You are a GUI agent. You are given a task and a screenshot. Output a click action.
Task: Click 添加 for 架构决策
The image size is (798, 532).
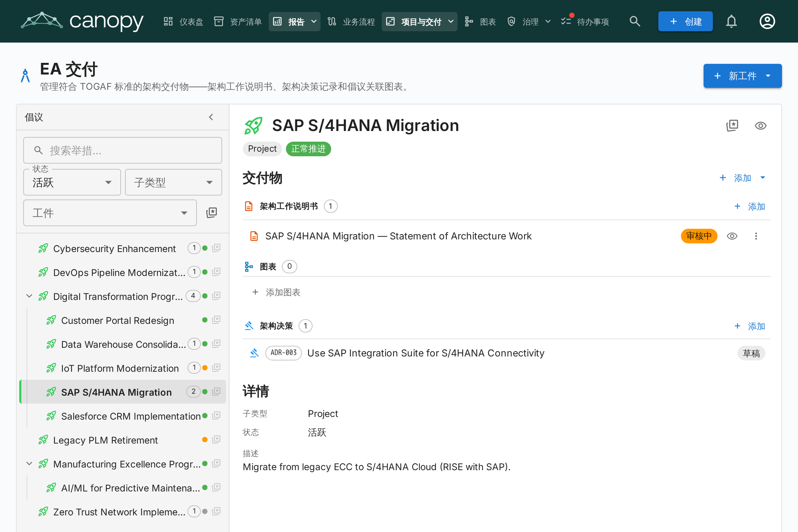(x=749, y=326)
